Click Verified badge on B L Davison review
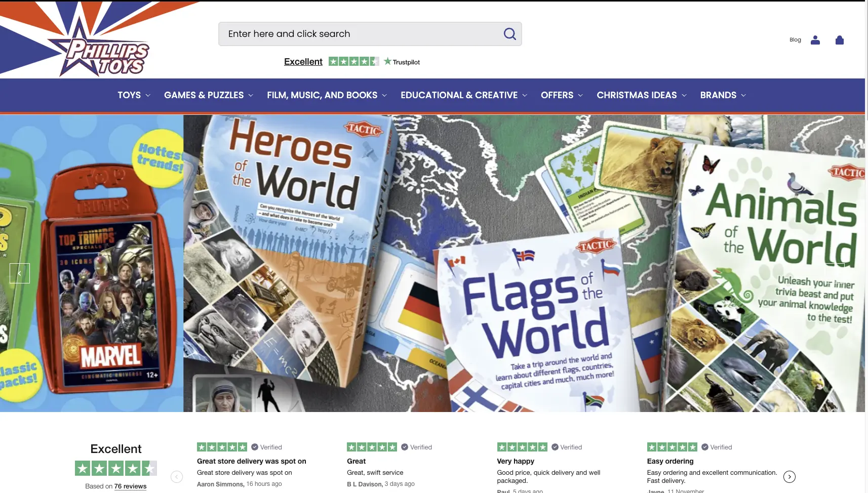Image resolution: width=868 pixels, height=493 pixels. pyautogui.click(x=417, y=447)
